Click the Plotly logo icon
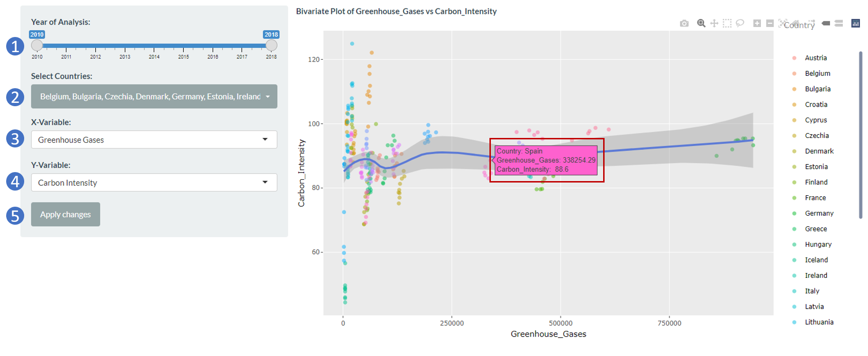The height and width of the screenshot is (356, 868). point(856,23)
